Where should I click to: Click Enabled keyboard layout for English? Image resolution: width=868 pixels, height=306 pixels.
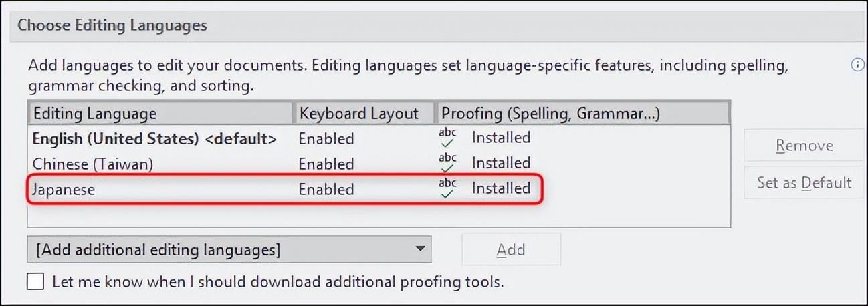[326, 138]
